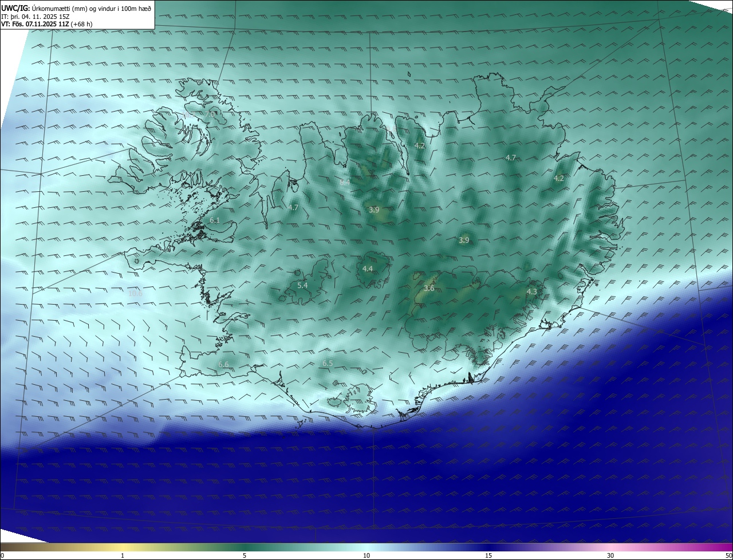
Task: Click the 10.6 precipitation value west of Iceland
Action: [x=135, y=293]
